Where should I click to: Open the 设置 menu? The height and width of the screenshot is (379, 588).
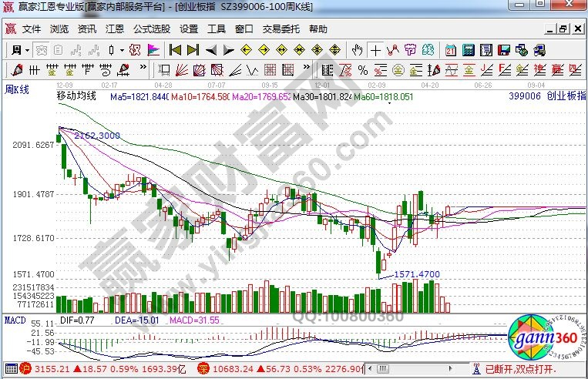pos(189,29)
